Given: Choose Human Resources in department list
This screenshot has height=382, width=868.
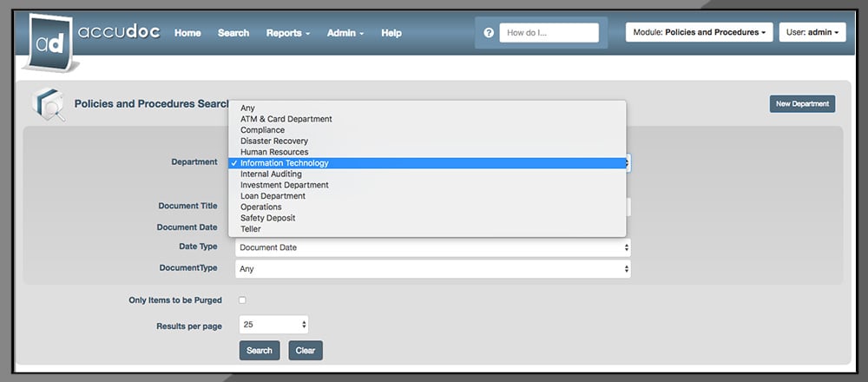Looking at the screenshot, I should click(x=274, y=152).
